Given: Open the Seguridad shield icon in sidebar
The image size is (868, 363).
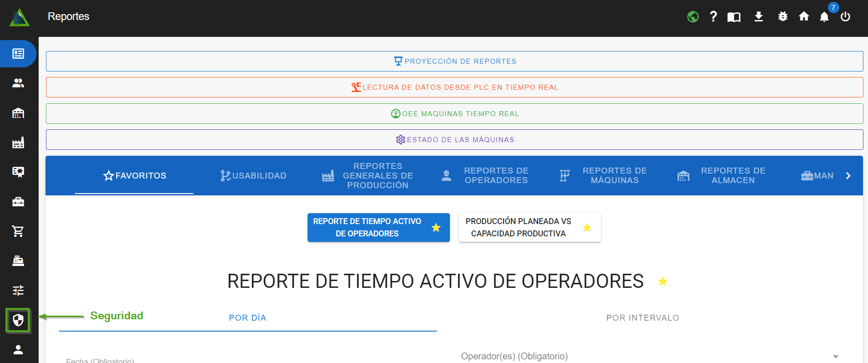Looking at the screenshot, I should 18,320.
